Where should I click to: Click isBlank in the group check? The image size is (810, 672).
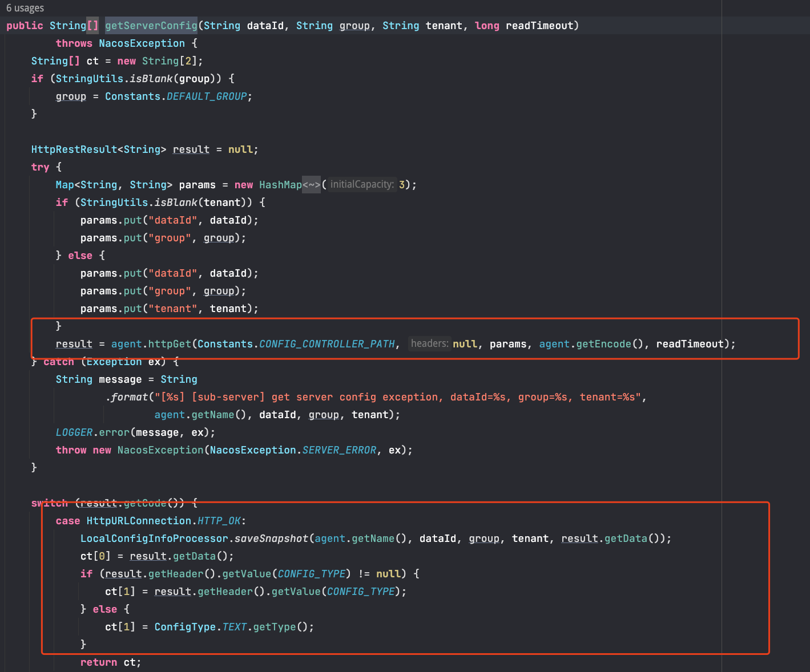tap(151, 79)
